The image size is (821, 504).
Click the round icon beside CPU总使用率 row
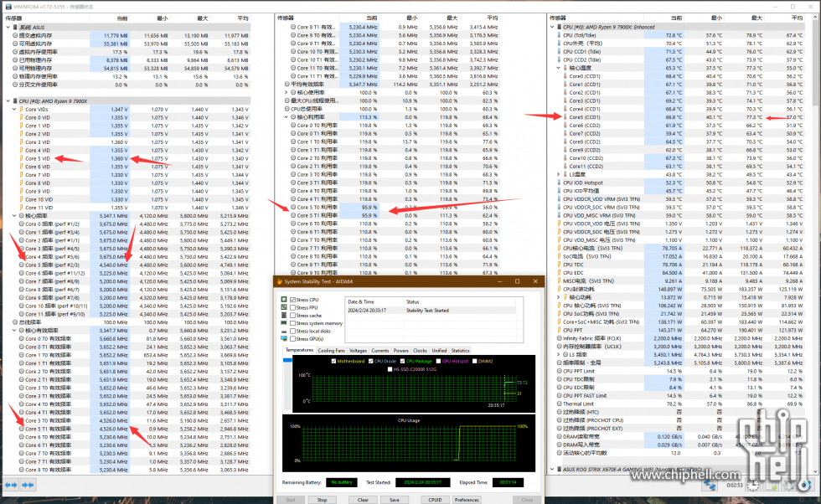coord(287,109)
